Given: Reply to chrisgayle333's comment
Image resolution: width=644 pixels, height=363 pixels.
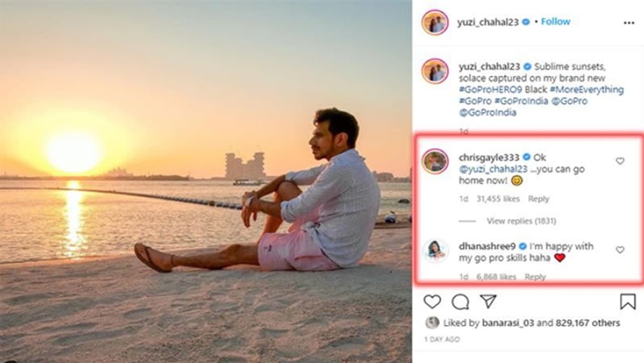Looking at the screenshot, I should (x=538, y=199).
